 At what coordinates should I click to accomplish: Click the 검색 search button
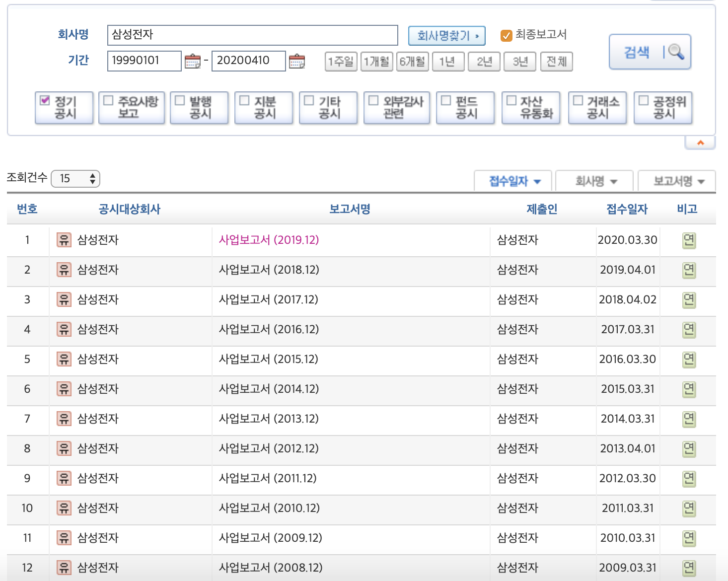[650, 52]
